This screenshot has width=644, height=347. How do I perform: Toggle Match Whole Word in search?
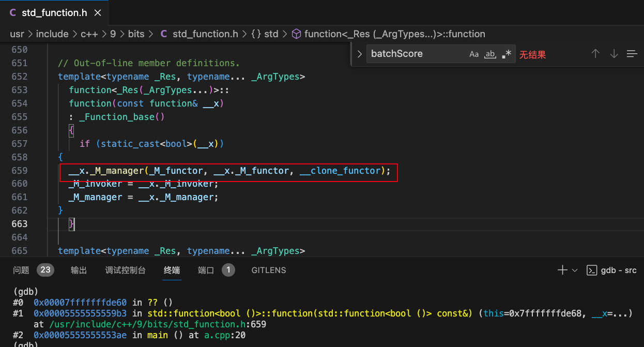pyautogui.click(x=490, y=54)
